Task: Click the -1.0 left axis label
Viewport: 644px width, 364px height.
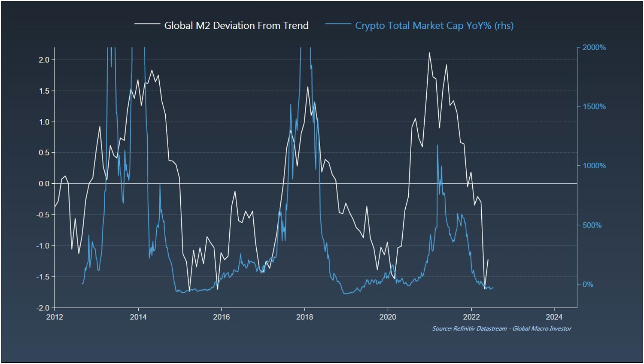Action: tap(43, 246)
